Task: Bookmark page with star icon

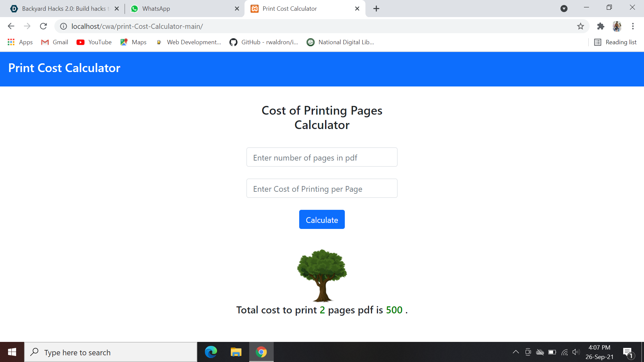Action: point(581,26)
